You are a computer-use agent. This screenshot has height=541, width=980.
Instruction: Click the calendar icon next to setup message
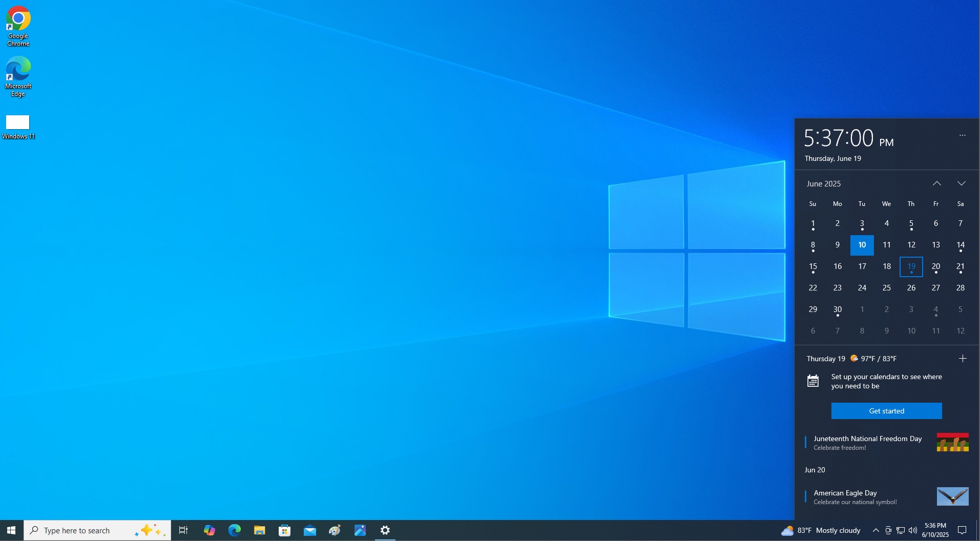tap(814, 380)
